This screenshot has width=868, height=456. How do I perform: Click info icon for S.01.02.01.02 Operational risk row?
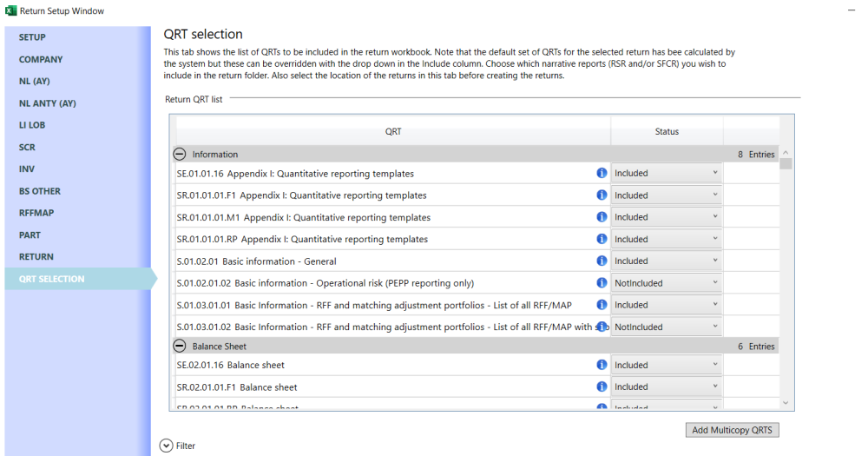click(x=602, y=283)
